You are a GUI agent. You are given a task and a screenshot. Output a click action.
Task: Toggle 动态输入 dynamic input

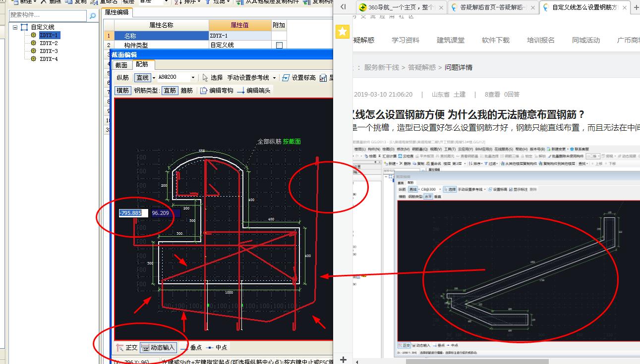click(x=159, y=348)
